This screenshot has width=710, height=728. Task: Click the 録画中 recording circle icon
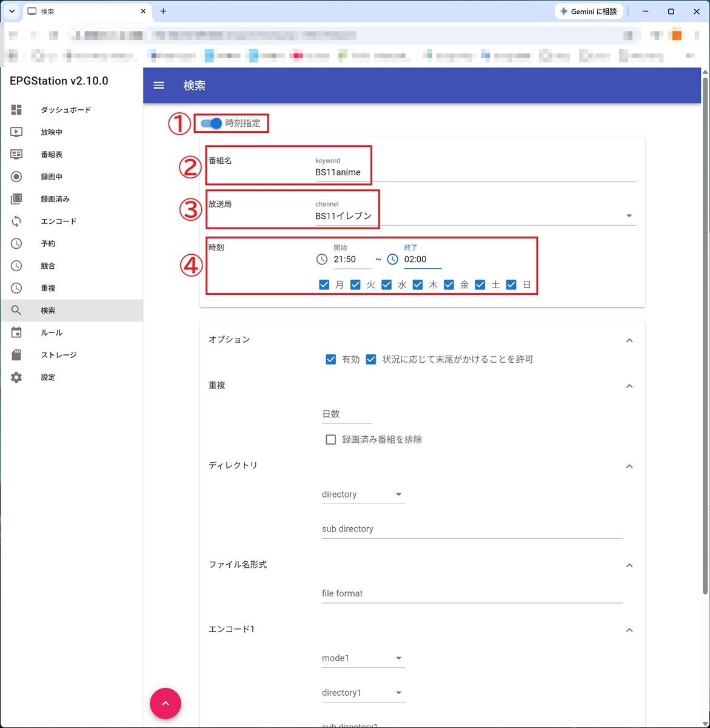tap(16, 177)
